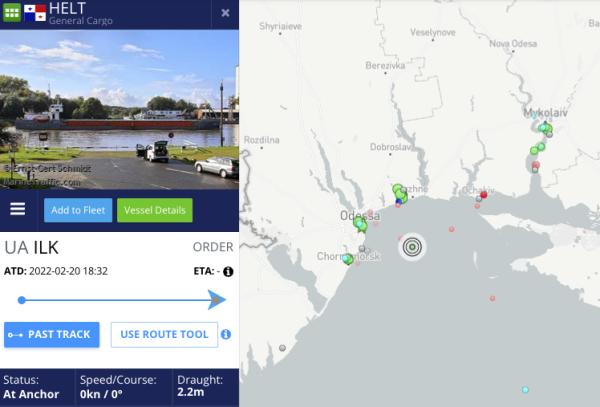
Task: Show the vessel's Past Track
Action: pos(52,335)
